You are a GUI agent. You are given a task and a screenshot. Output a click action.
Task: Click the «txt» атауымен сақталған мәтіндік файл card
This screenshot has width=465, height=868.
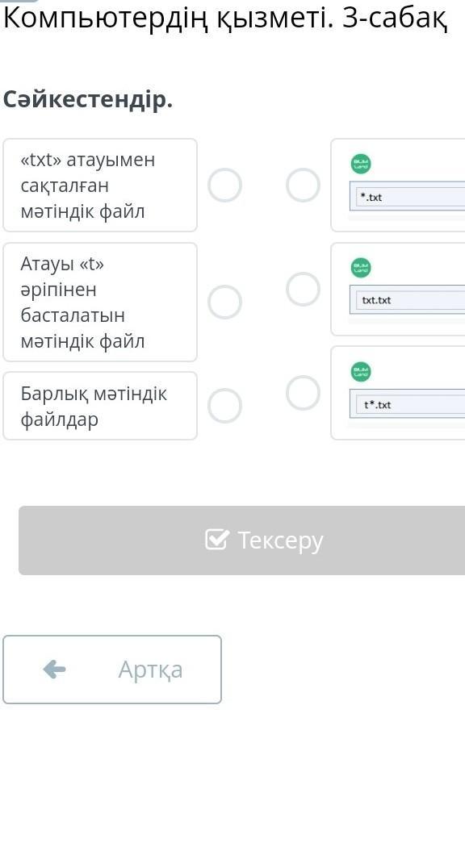(x=100, y=185)
